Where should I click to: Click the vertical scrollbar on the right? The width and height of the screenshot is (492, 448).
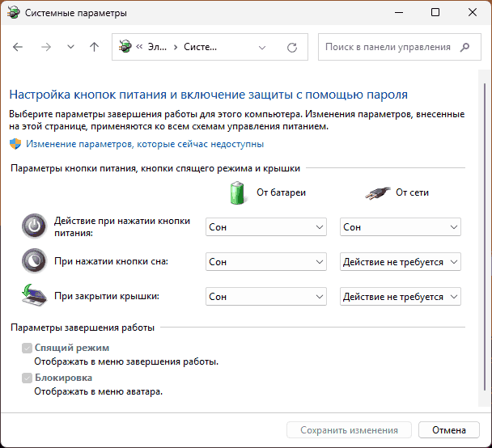485,237
